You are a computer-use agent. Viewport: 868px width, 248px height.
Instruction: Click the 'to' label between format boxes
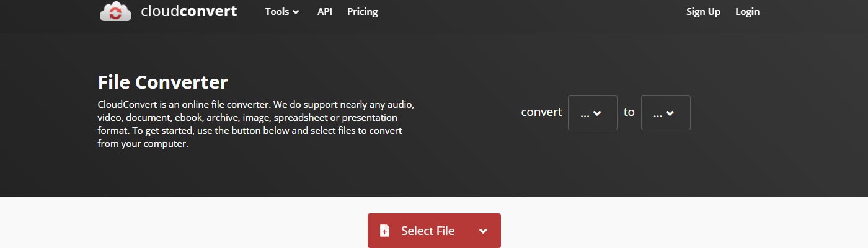629,112
